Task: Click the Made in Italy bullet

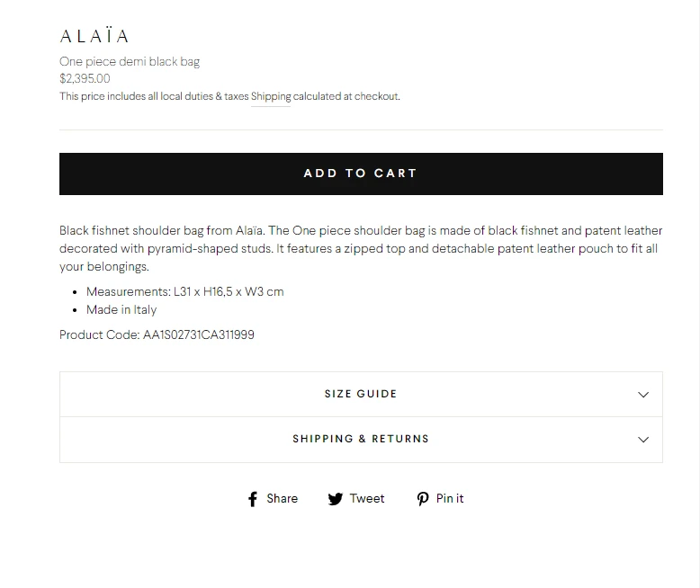Action: (x=121, y=309)
